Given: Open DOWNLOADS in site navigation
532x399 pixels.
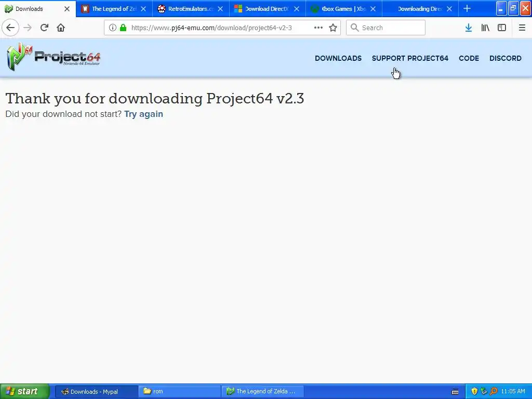Looking at the screenshot, I should click(338, 58).
